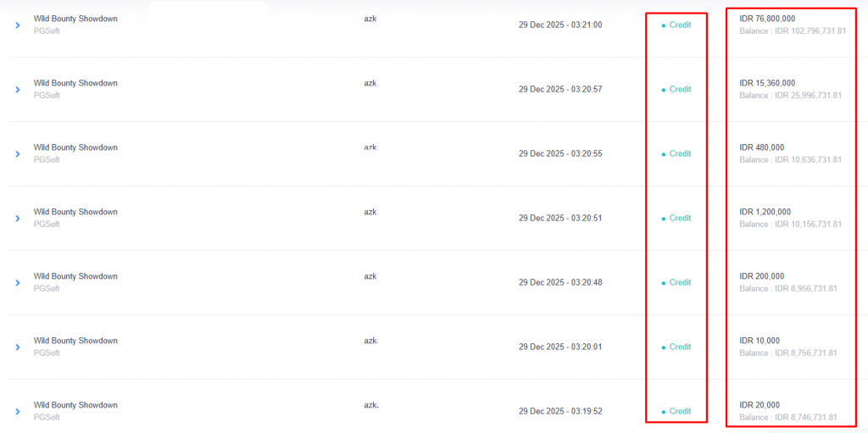Click the 29 Dec 2025 - 03:20:55 timestamp
The image size is (868, 433).
pos(560,154)
